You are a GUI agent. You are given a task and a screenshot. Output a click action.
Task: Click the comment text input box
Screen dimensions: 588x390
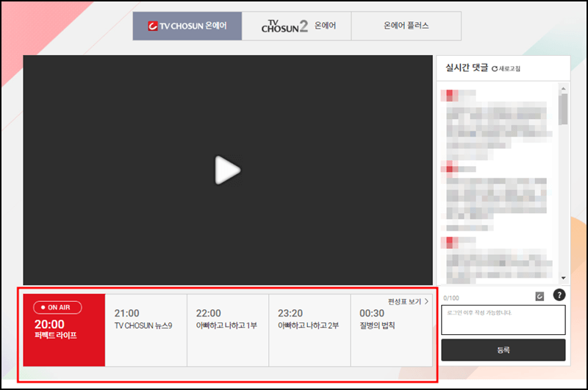(x=503, y=320)
